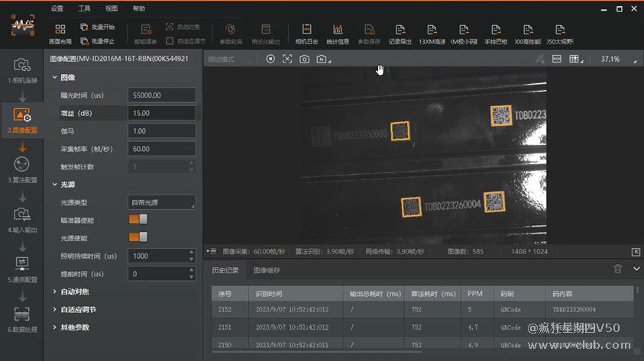Edit the 增益 (dB) field
Viewport: 644px width, 361px height.
(162, 113)
